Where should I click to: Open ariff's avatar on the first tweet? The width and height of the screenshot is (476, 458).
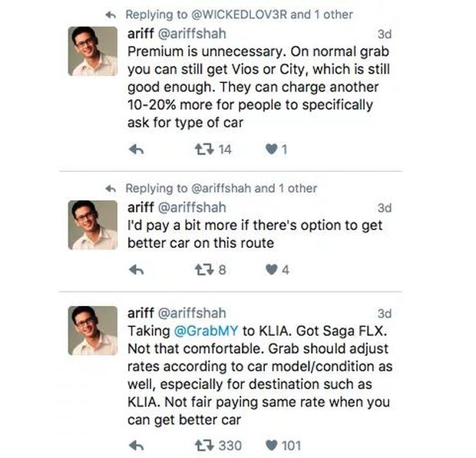point(92,51)
